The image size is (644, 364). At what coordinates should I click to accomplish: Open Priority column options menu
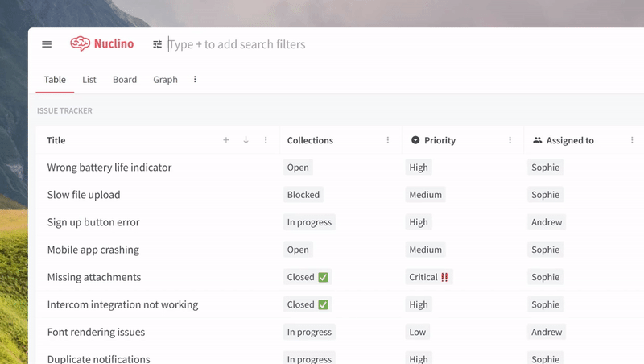(510, 140)
